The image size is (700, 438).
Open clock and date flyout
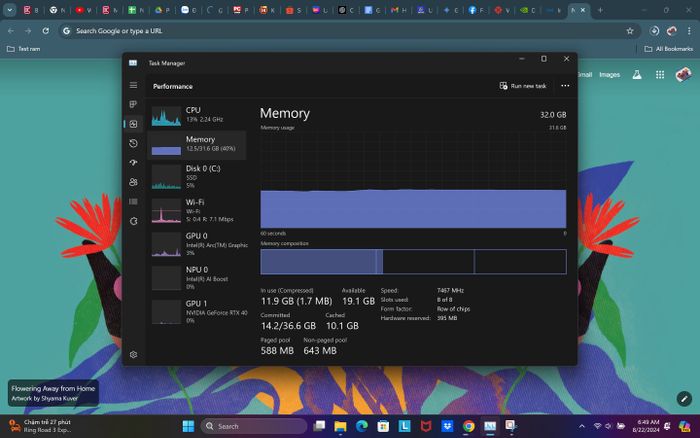point(646,426)
